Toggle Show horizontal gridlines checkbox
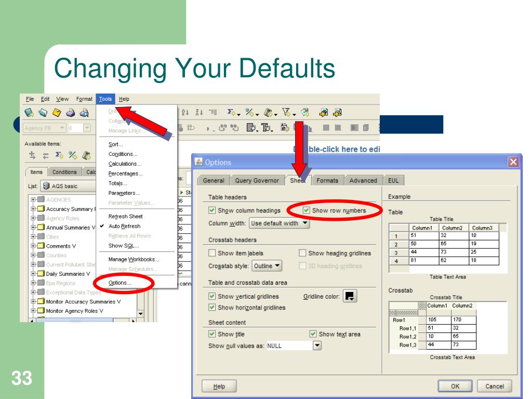Screen dimensions: 532x399 coord(212,308)
